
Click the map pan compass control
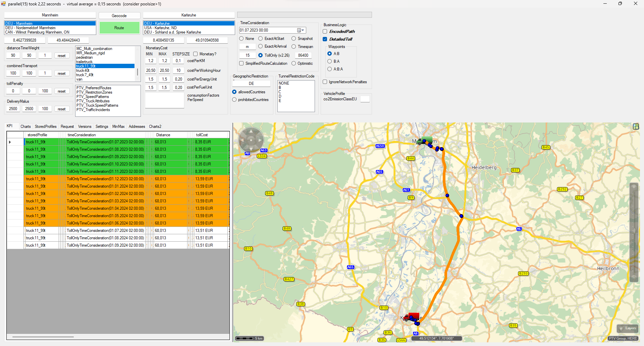pos(251,140)
